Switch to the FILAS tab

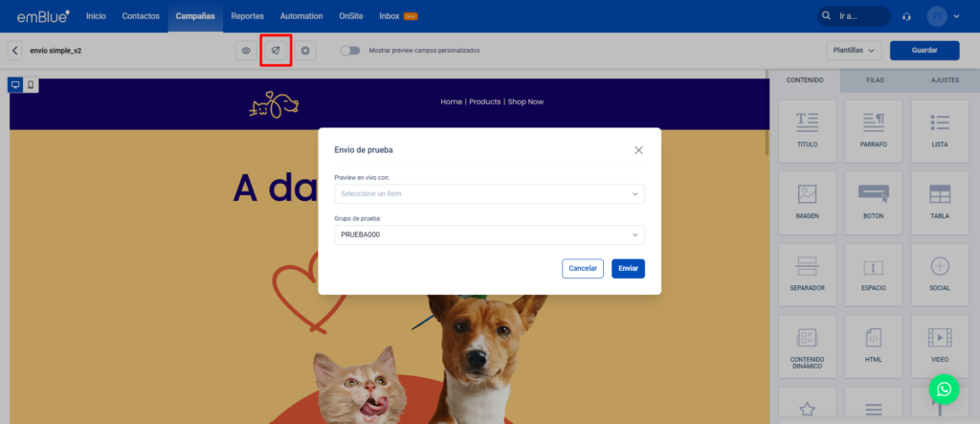[x=875, y=80]
